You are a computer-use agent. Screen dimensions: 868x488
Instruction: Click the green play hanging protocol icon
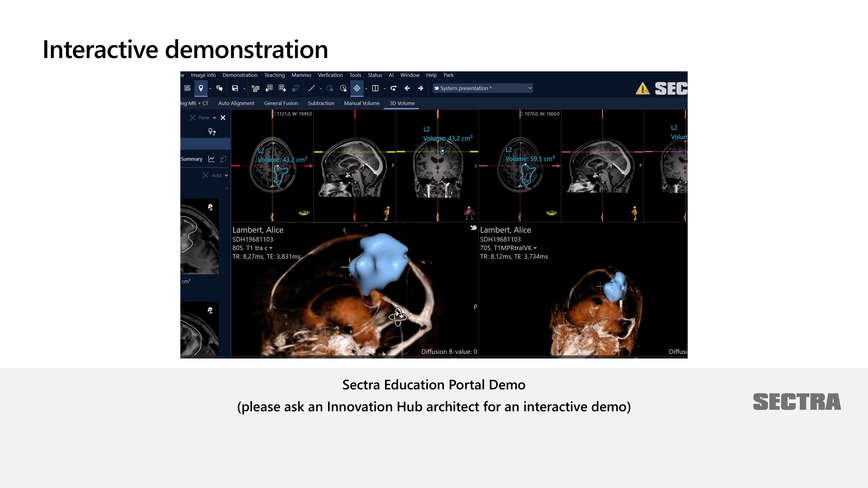tap(255, 88)
